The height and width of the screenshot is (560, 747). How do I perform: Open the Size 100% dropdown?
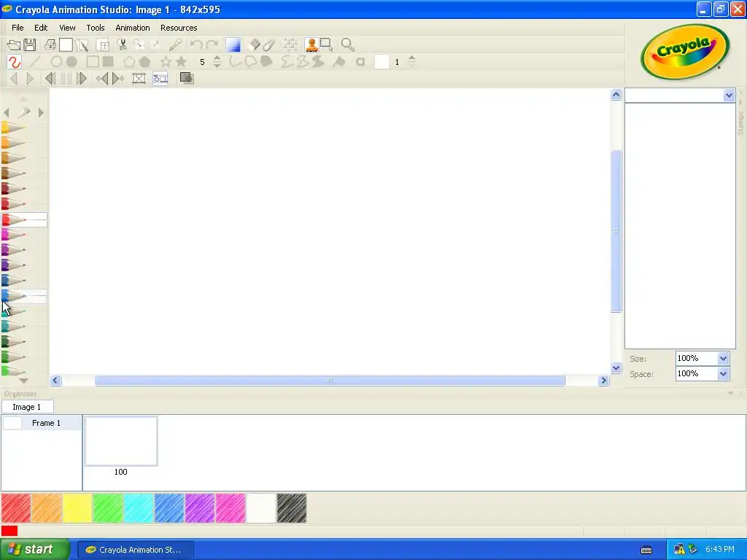pyautogui.click(x=723, y=358)
